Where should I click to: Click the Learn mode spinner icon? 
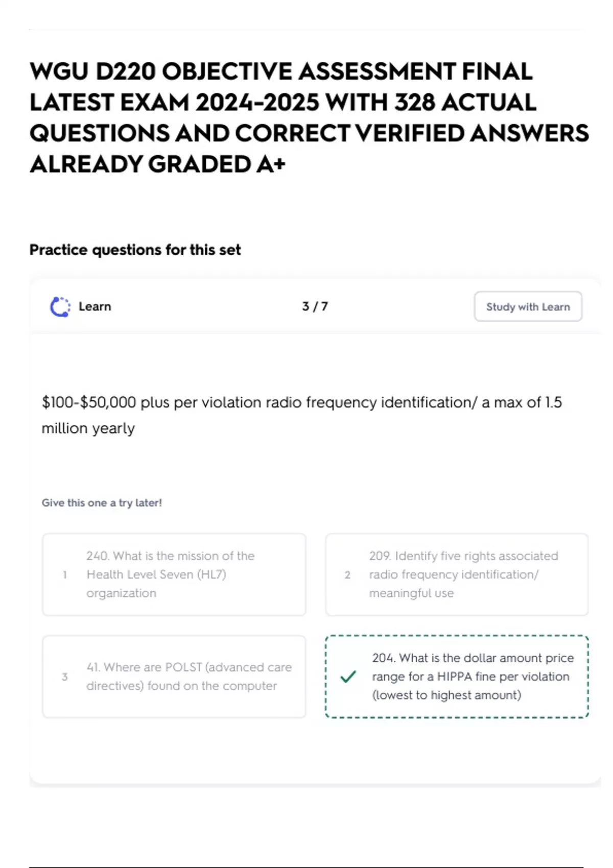click(60, 307)
